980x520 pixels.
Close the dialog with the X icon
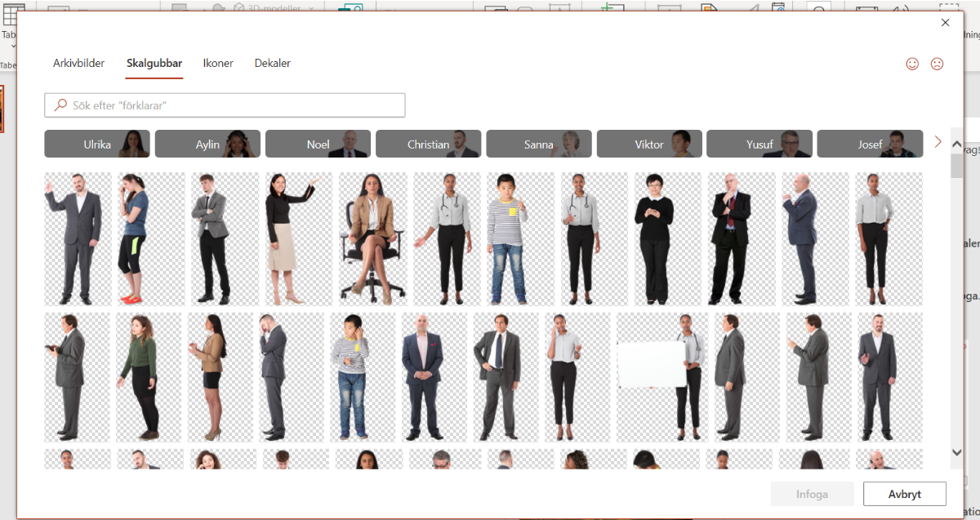[x=946, y=23]
